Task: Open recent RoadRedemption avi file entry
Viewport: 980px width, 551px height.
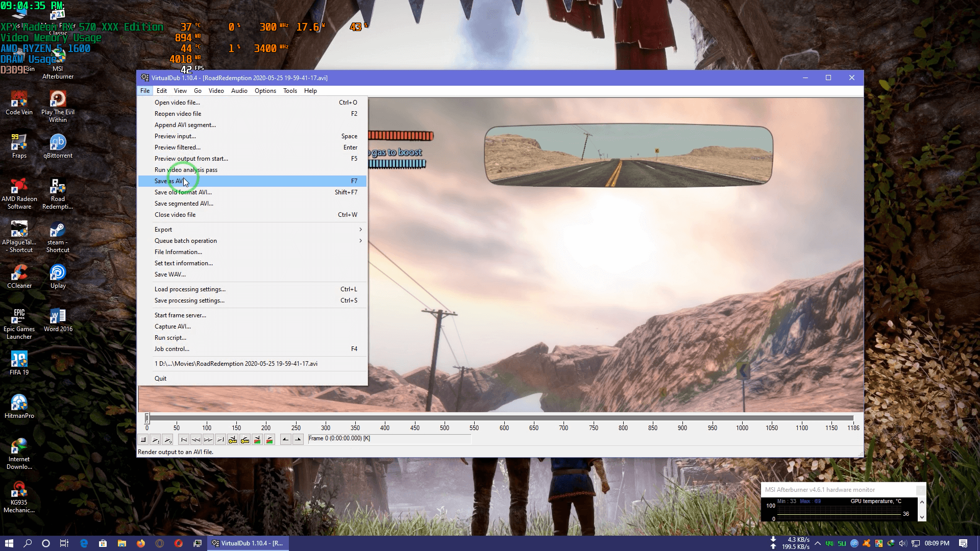Action: (252, 364)
